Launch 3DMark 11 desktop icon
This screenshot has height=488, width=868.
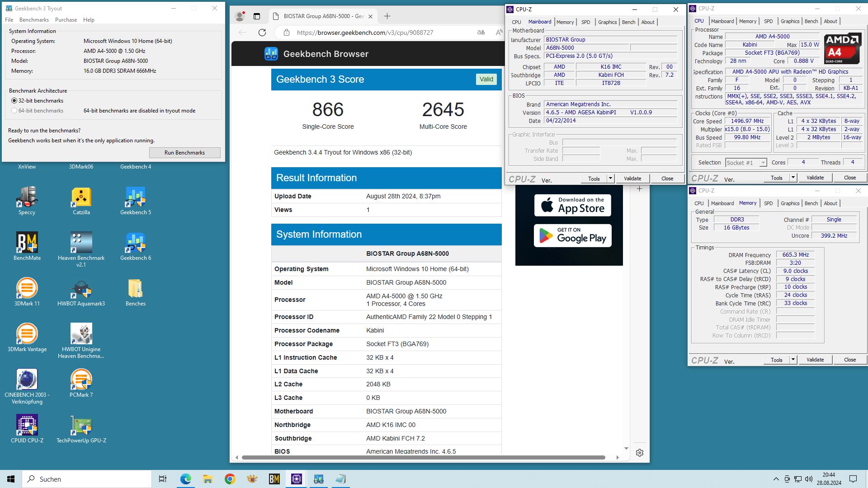click(27, 292)
